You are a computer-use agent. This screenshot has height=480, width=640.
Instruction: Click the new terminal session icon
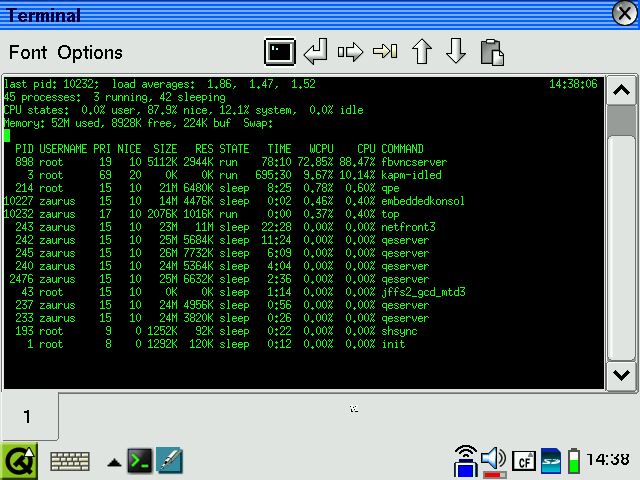pos(280,52)
